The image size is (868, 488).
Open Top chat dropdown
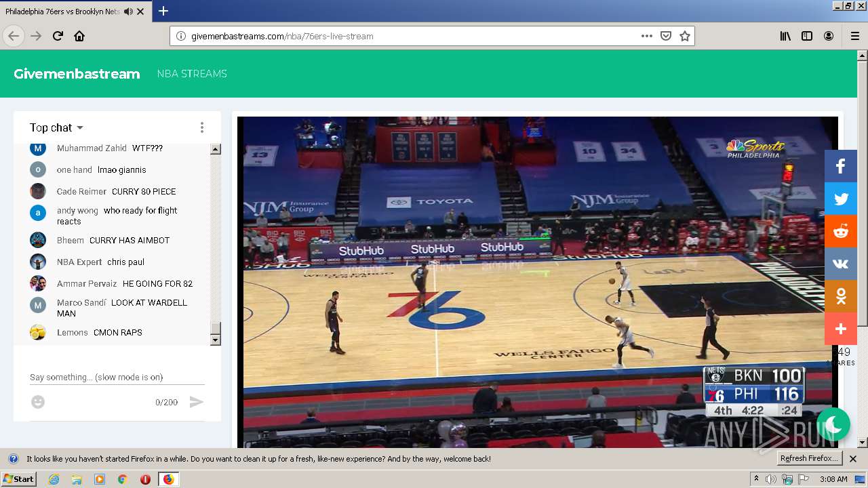point(56,127)
